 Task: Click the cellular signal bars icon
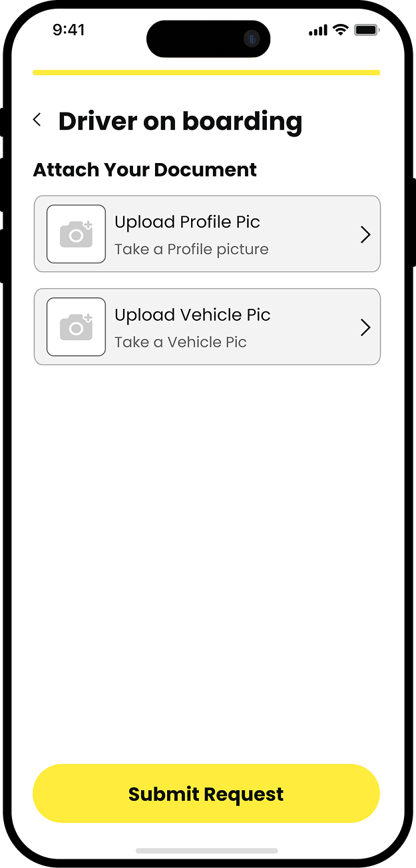point(318,31)
